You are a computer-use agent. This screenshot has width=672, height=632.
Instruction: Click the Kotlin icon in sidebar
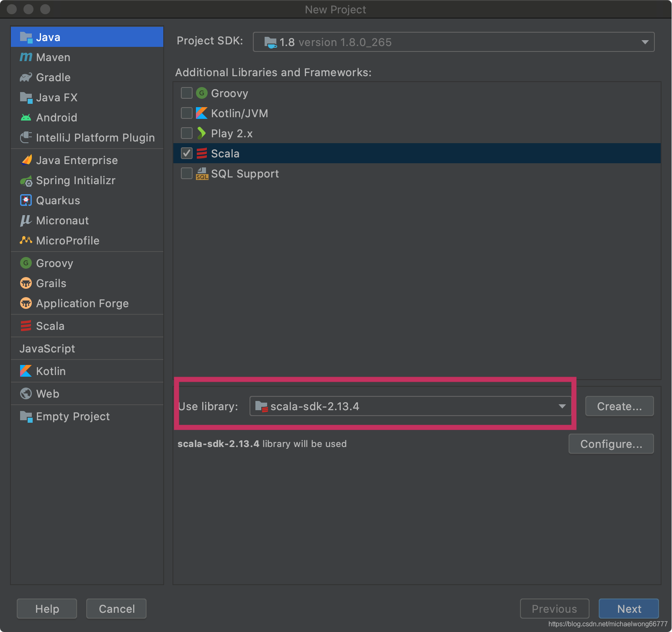pyautogui.click(x=26, y=371)
